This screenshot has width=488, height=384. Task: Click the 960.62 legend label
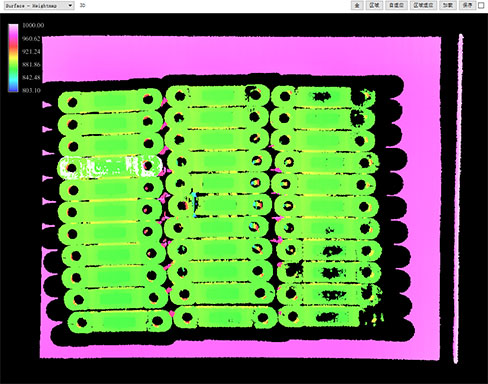pyautogui.click(x=31, y=38)
